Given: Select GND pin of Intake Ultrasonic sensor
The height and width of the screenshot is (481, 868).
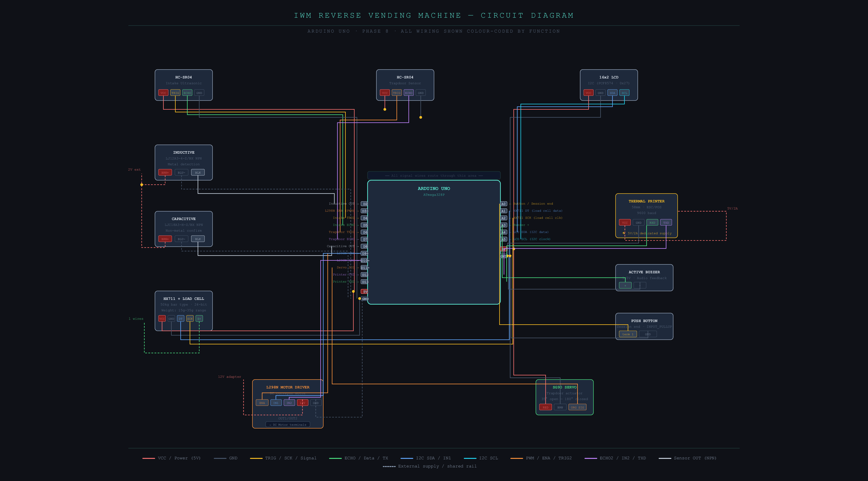Looking at the screenshot, I should pyautogui.click(x=199, y=93).
